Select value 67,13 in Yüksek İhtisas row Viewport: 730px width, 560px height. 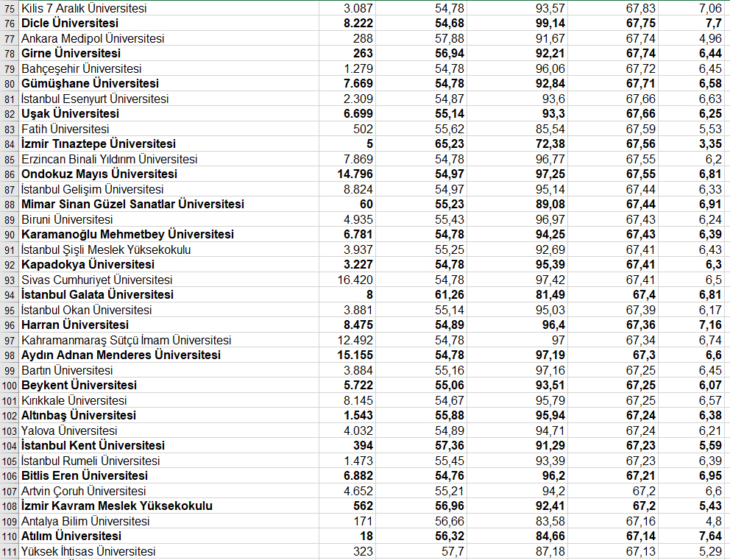point(613,551)
